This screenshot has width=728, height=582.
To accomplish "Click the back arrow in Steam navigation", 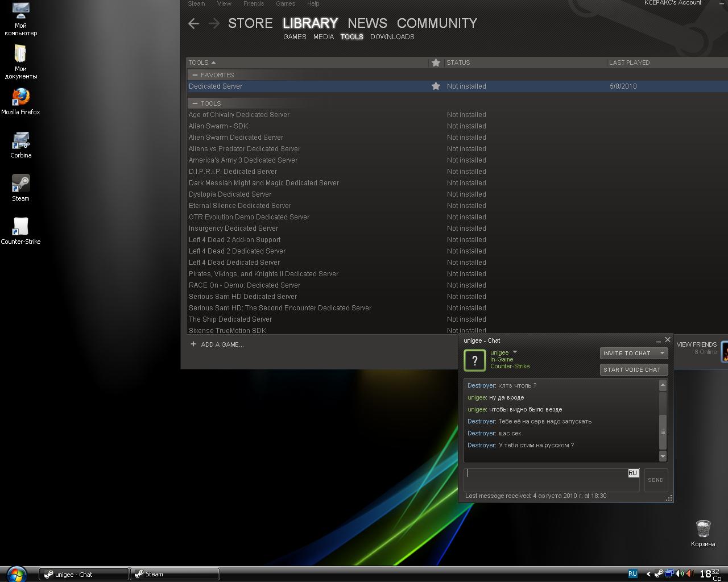I will [193, 23].
